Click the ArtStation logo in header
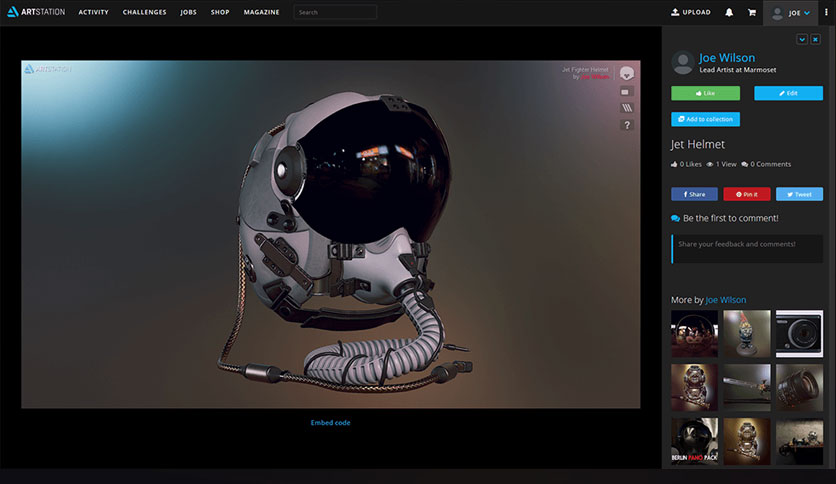This screenshot has width=836, height=484. pyautogui.click(x=36, y=12)
